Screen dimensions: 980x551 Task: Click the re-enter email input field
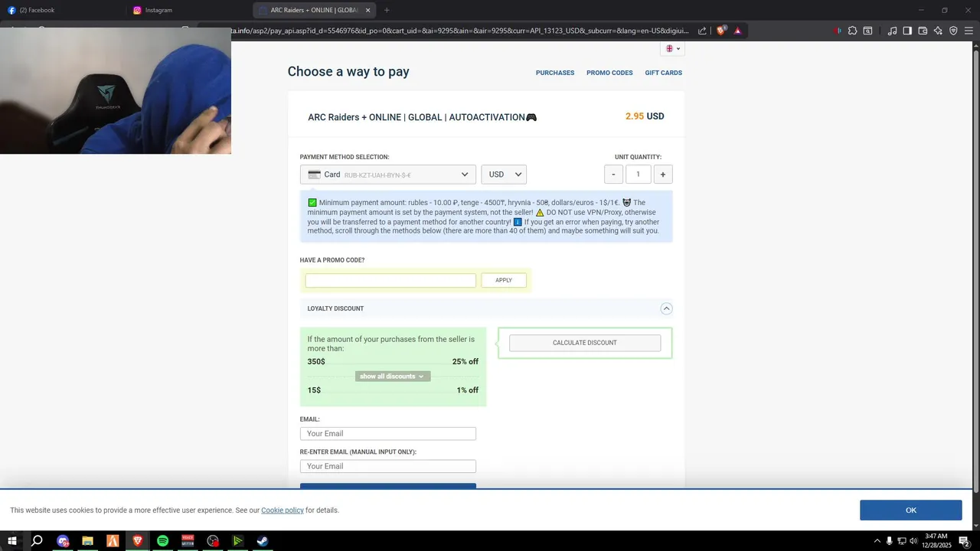(388, 466)
